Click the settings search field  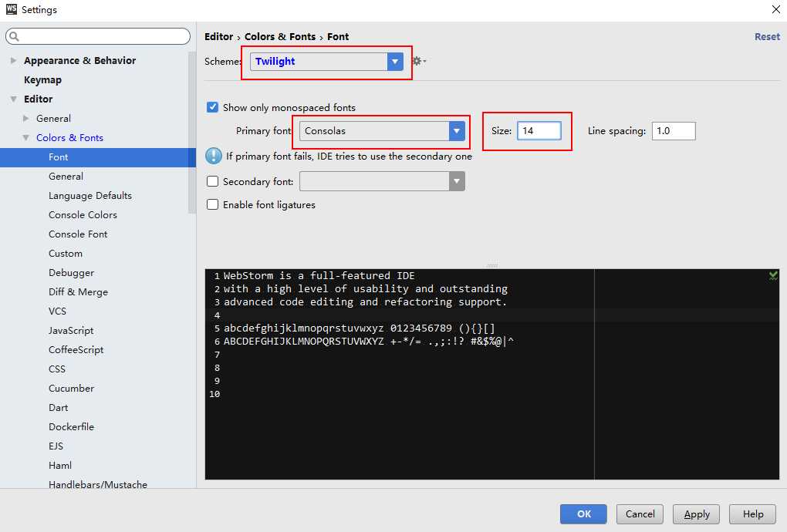[98, 36]
